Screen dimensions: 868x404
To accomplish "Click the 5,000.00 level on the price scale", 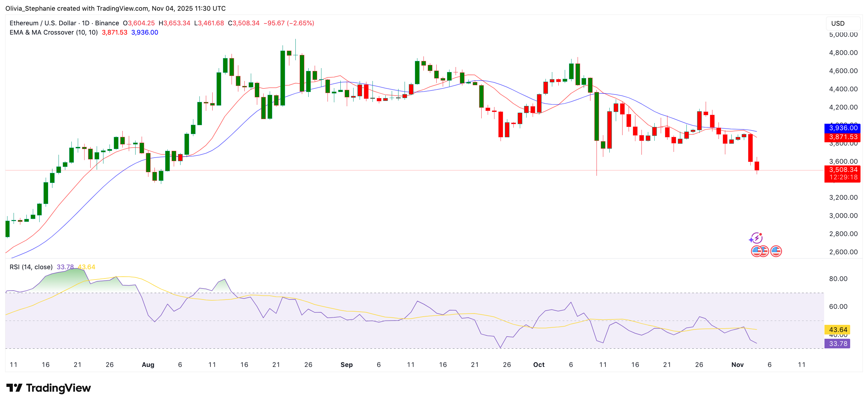I will (843, 34).
